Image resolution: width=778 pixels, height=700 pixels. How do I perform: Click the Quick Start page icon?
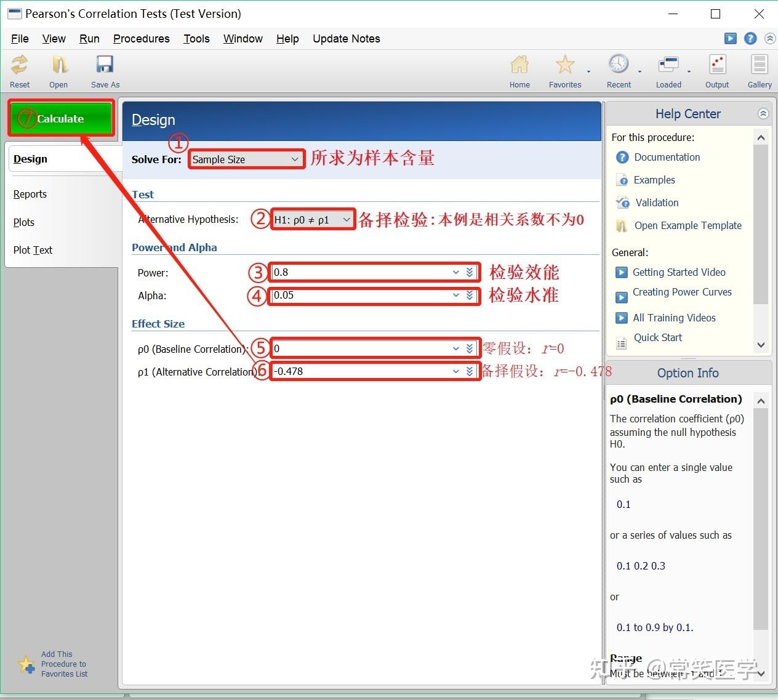(x=622, y=343)
